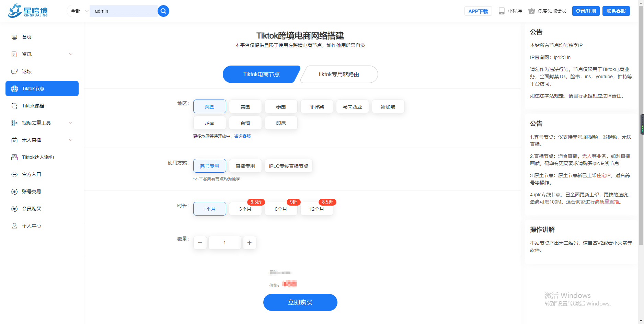This screenshot has height=324, width=644.
Task: Select the 台湾 region option
Action: click(x=245, y=123)
